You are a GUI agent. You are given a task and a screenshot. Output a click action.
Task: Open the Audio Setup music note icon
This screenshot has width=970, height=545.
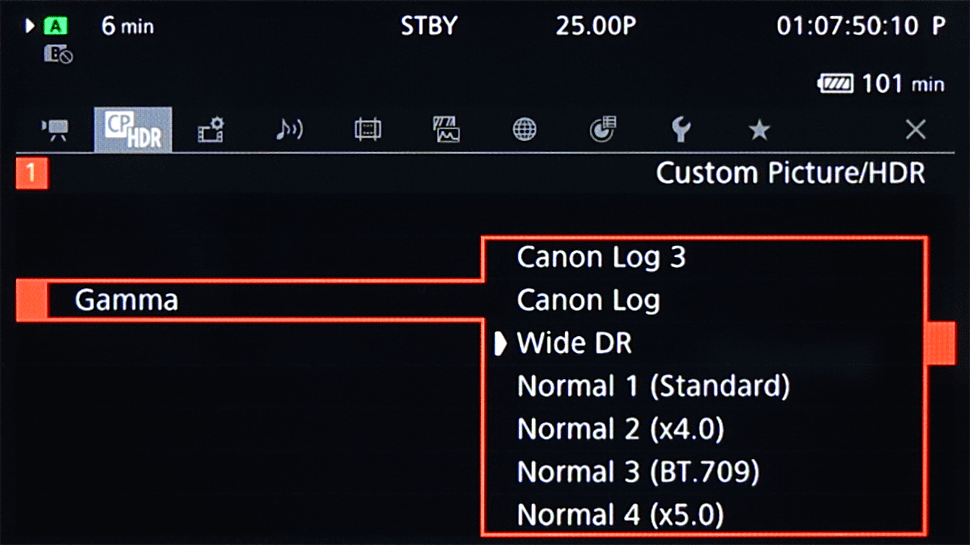[x=289, y=130]
